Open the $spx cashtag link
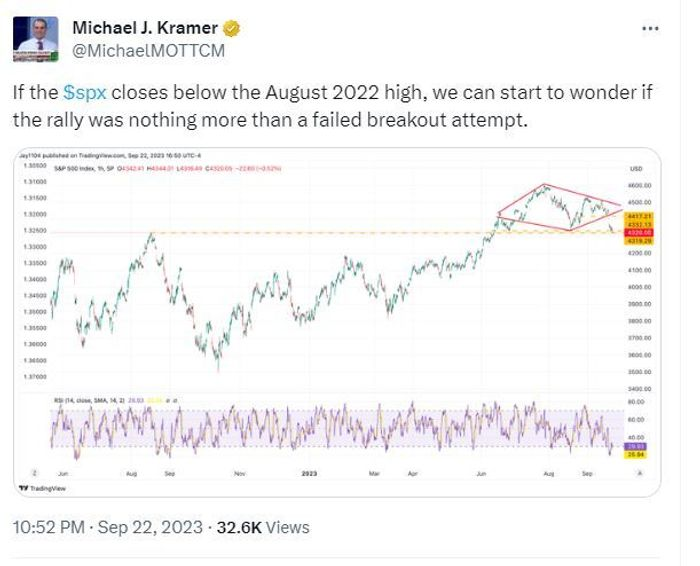This screenshot has width=700, height=566. pos(85,93)
